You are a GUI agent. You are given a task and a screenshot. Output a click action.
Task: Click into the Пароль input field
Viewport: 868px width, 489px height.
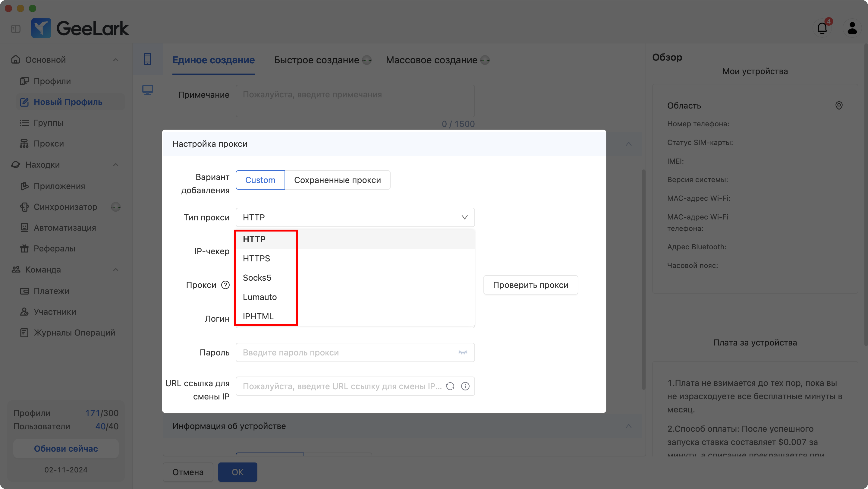tap(355, 352)
